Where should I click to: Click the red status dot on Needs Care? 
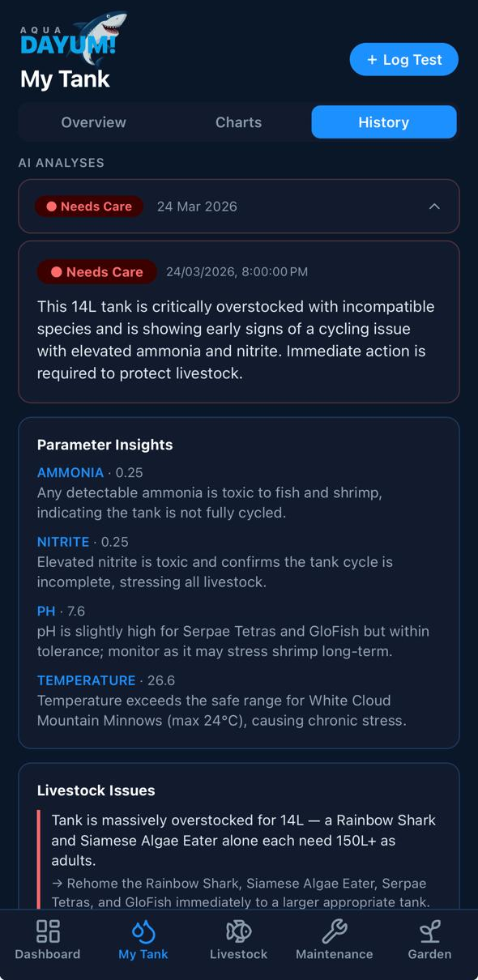(53, 207)
